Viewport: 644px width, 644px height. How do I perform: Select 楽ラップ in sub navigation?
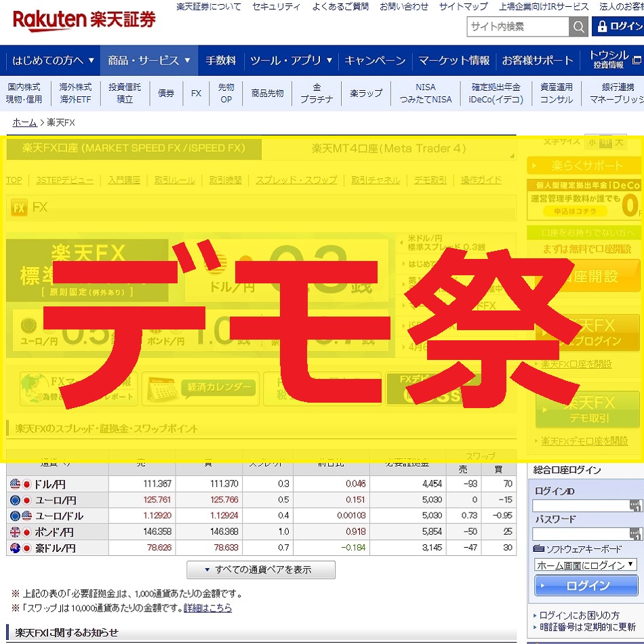366,94
